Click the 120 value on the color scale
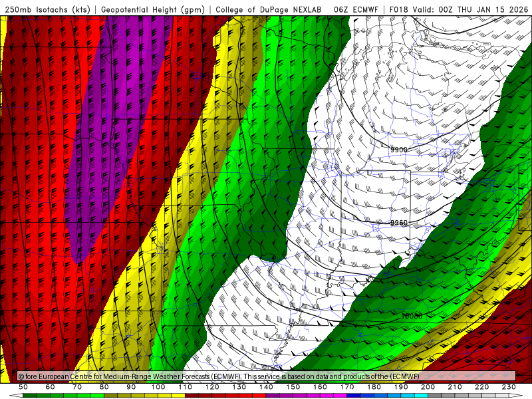Image resolution: width=532 pixels, height=399 pixels. point(212,387)
